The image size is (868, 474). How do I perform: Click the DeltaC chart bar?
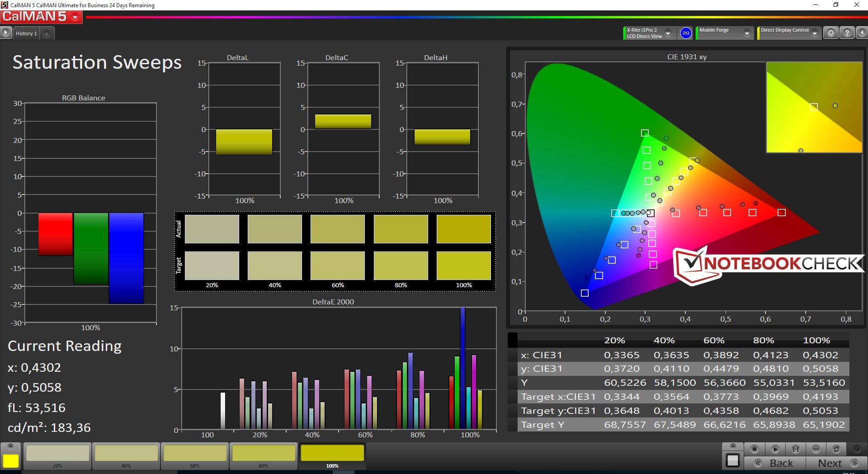(343, 122)
